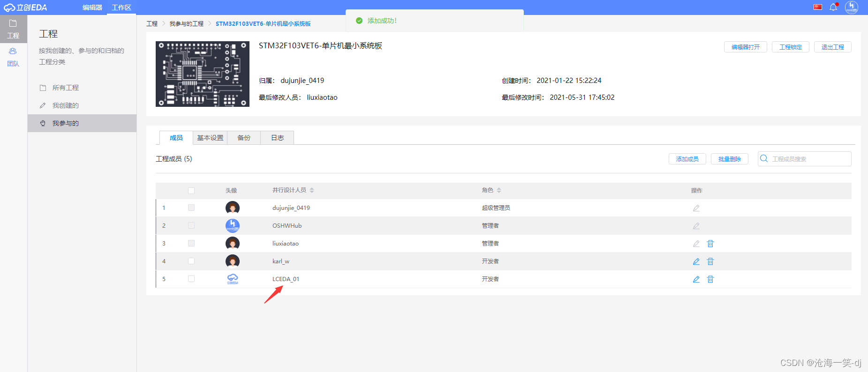Switch to the 基本设置 tab
Viewport: 868px width, 372px height.
click(x=210, y=138)
